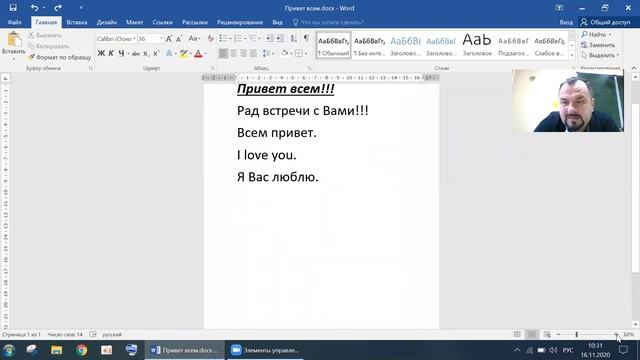This screenshot has height=360, width=640.
Task: Toggle bold Ж formatting
Action: 101,53
